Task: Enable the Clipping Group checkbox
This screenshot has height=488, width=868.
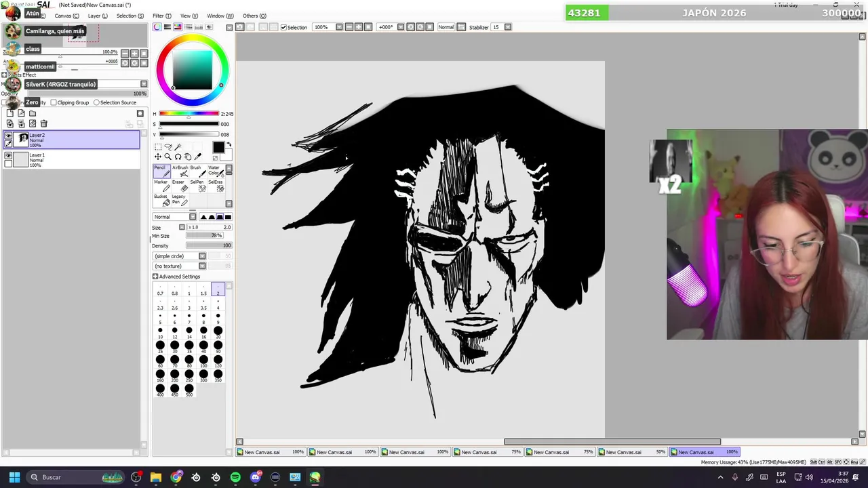Action: click(54, 102)
